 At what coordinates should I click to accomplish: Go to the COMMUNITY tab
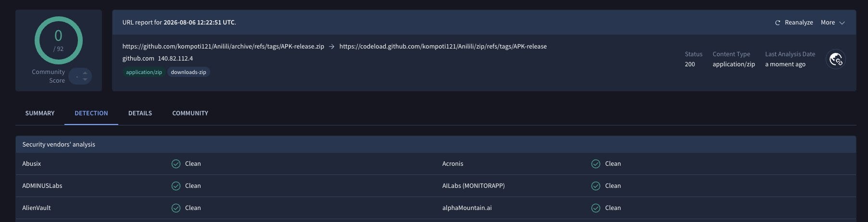[x=190, y=113]
